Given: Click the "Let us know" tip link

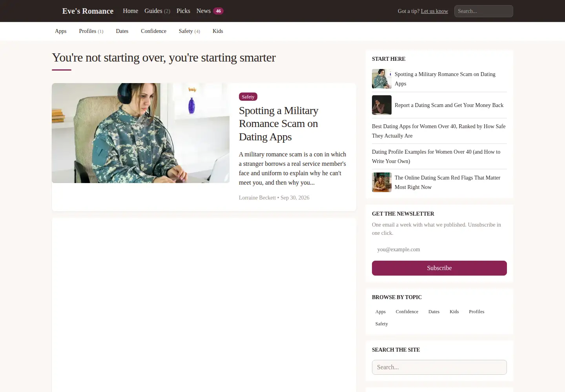Looking at the screenshot, I should 434,11.
